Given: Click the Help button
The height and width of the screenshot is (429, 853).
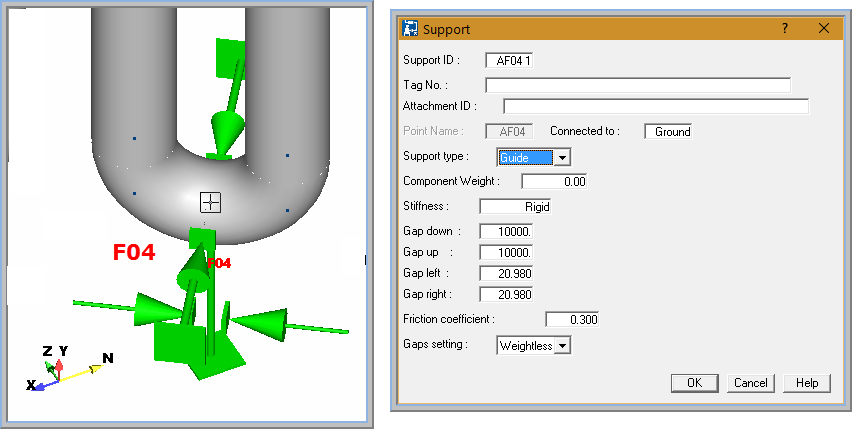Looking at the screenshot, I should (807, 383).
